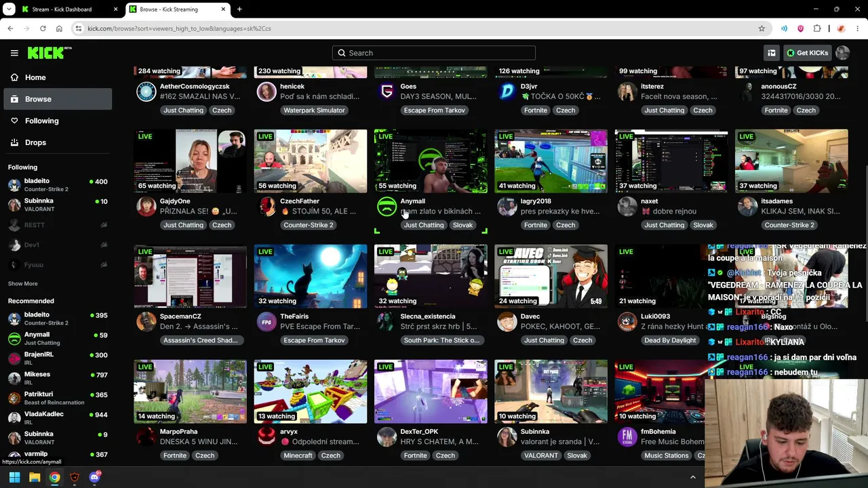
Task: Open the Kick hamburger menu
Action: tap(14, 53)
